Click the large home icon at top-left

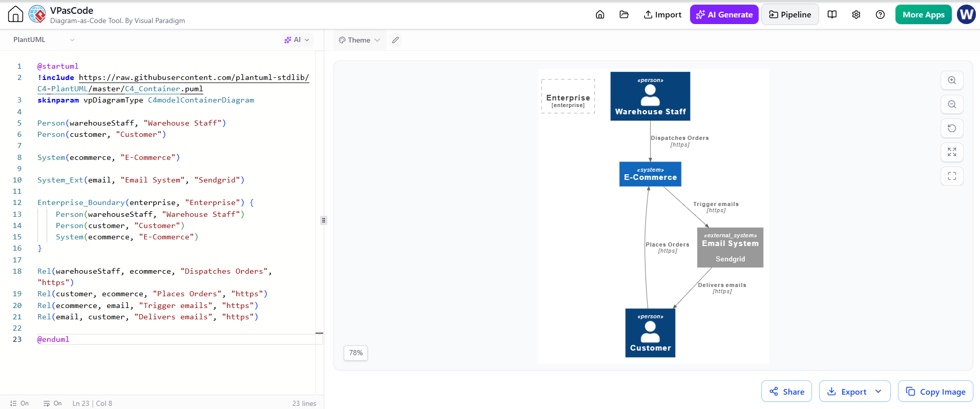(x=15, y=14)
